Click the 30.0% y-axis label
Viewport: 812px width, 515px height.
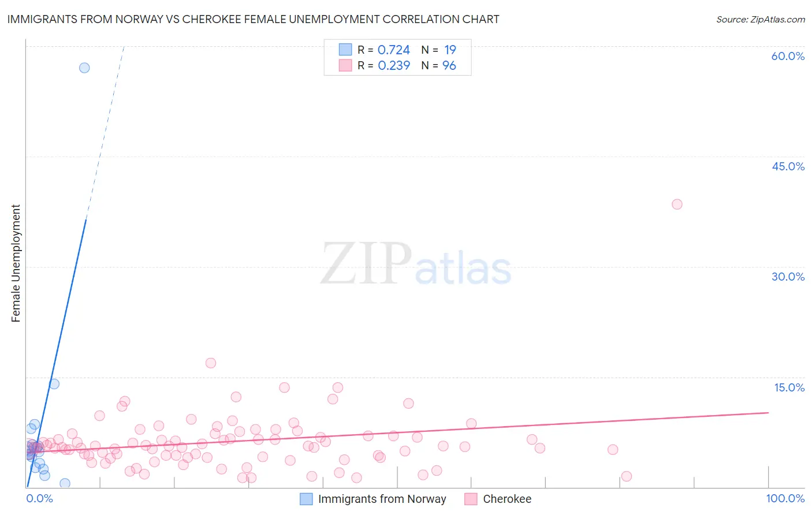(788, 277)
